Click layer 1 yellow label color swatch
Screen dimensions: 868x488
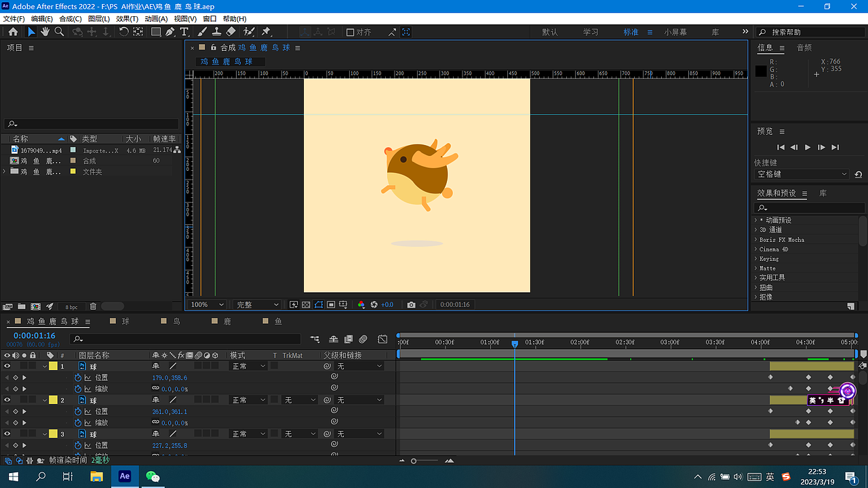click(53, 366)
